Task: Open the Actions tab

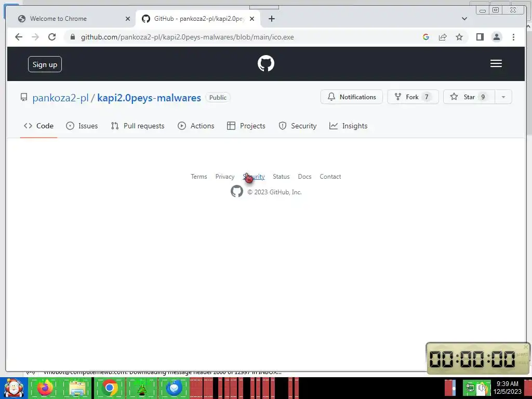Action: tap(196, 126)
